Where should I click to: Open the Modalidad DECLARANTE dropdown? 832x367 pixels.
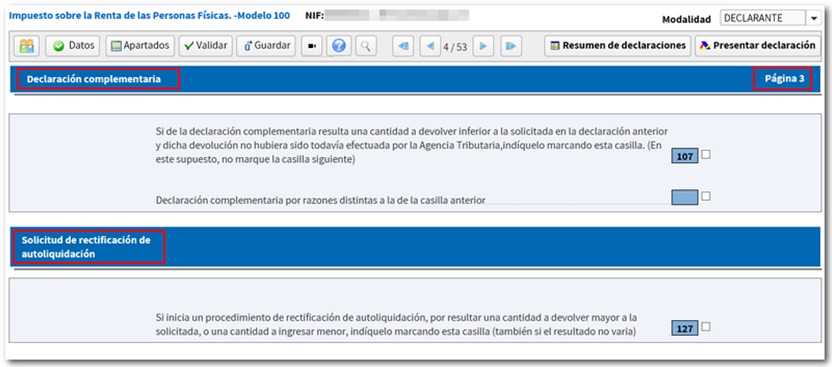click(x=770, y=18)
